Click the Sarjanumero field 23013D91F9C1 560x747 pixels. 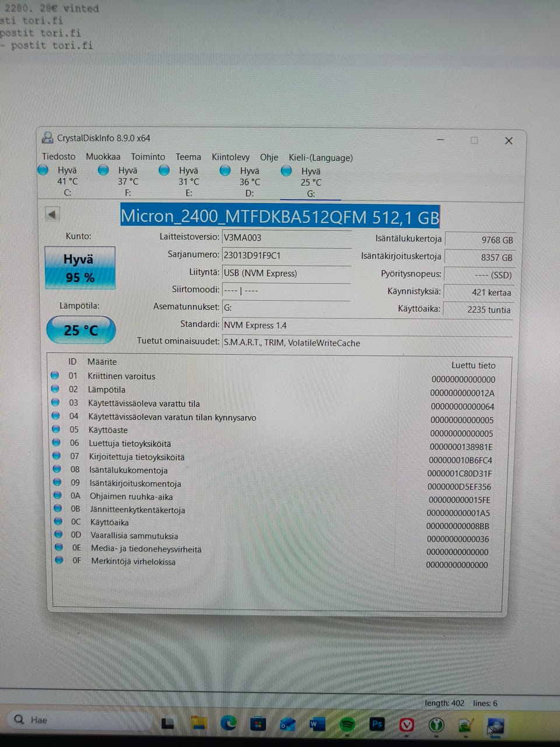286,255
